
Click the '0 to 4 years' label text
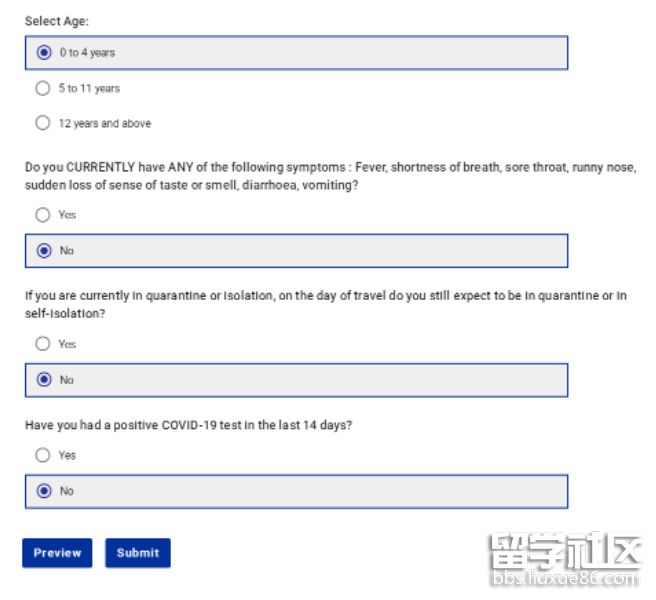click(87, 53)
